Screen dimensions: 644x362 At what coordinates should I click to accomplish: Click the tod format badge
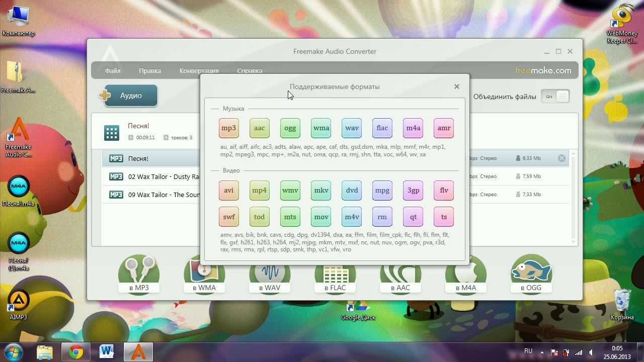[x=260, y=217]
